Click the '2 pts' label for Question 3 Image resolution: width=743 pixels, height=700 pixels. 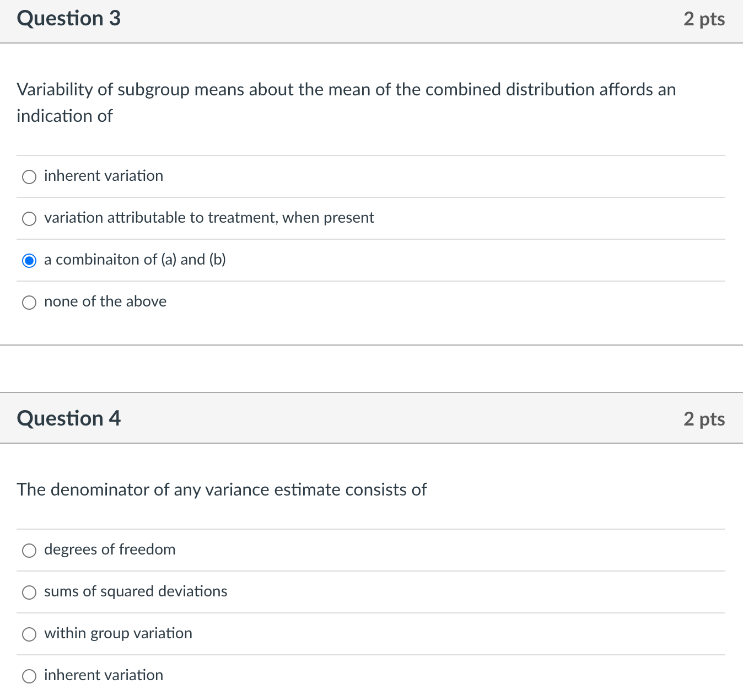pyautogui.click(x=704, y=18)
